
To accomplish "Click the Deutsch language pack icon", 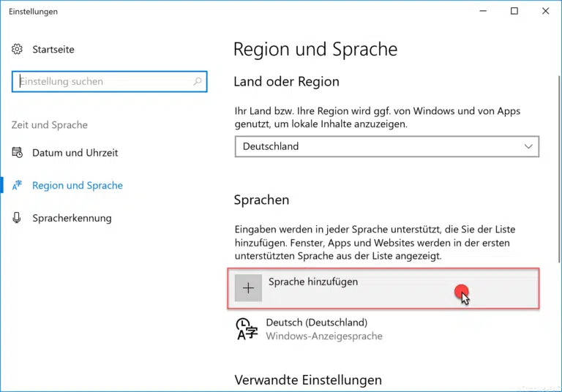I will point(247,329).
